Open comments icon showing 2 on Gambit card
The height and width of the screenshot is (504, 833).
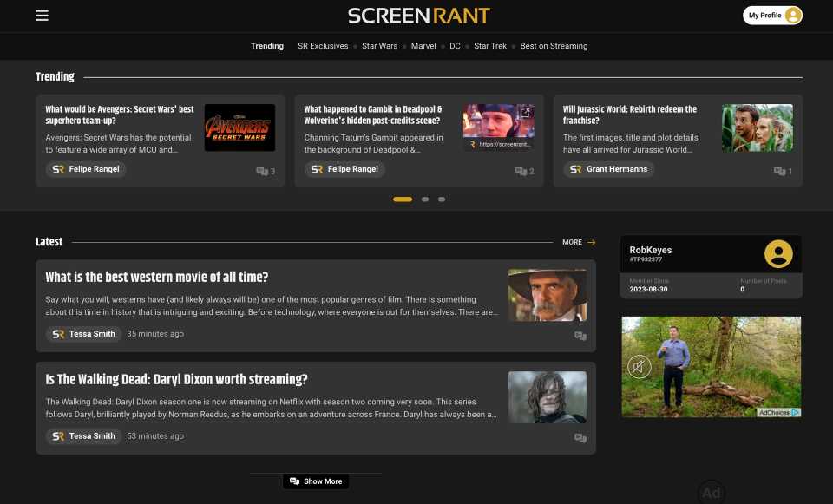pos(524,171)
